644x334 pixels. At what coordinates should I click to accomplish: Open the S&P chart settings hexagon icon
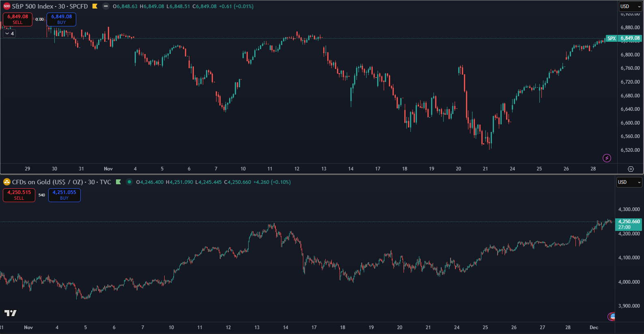click(x=631, y=169)
